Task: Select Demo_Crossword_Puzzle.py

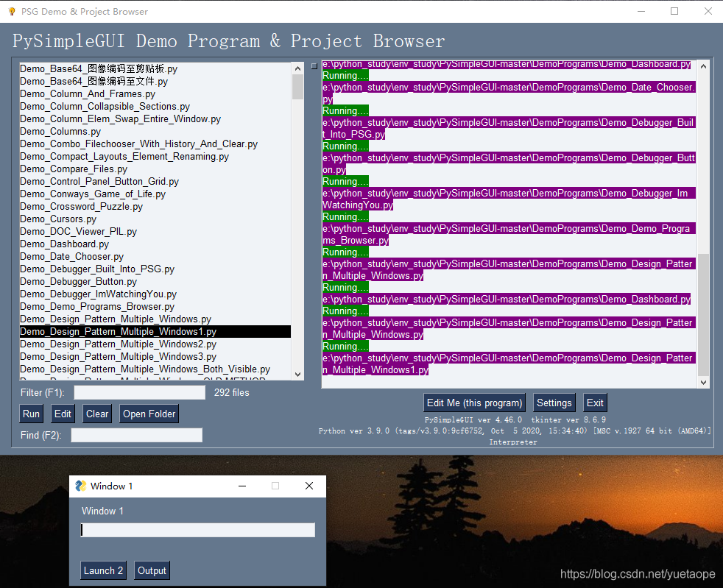Action: tap(155, 207)
